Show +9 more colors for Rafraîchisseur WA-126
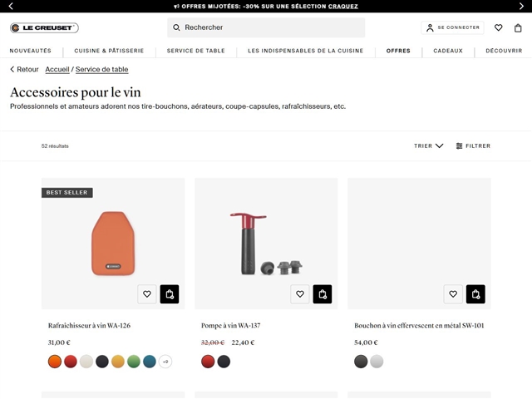532x399 pixels. [x=165, y=362]
